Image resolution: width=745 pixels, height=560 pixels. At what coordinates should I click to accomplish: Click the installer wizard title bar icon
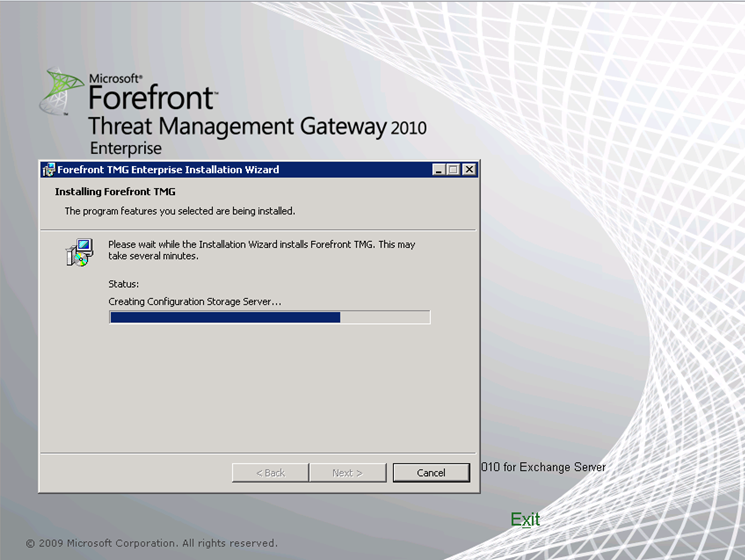coord(49,170)
